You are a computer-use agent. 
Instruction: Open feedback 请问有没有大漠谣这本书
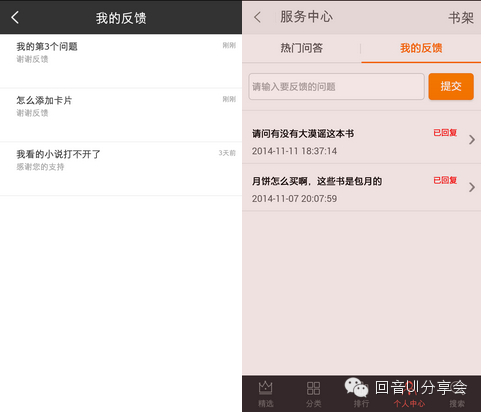pos(361,140)
